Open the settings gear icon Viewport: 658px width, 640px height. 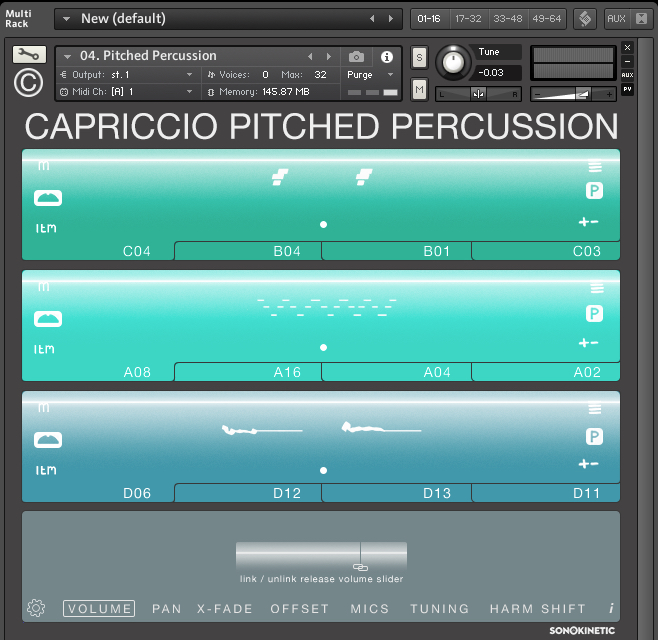point(36,608)
